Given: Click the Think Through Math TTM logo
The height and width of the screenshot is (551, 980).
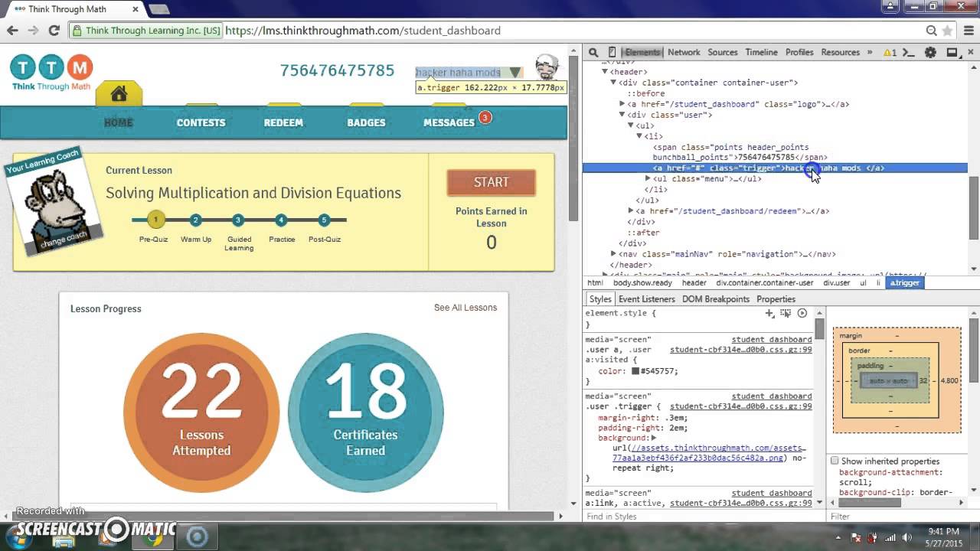Looking at the screenshot, I should point(51,73).
